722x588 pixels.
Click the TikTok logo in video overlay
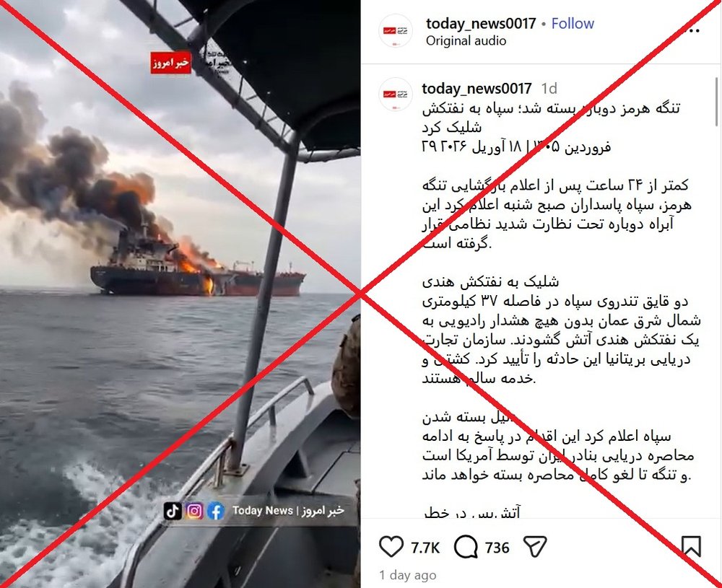pos(173,511)
